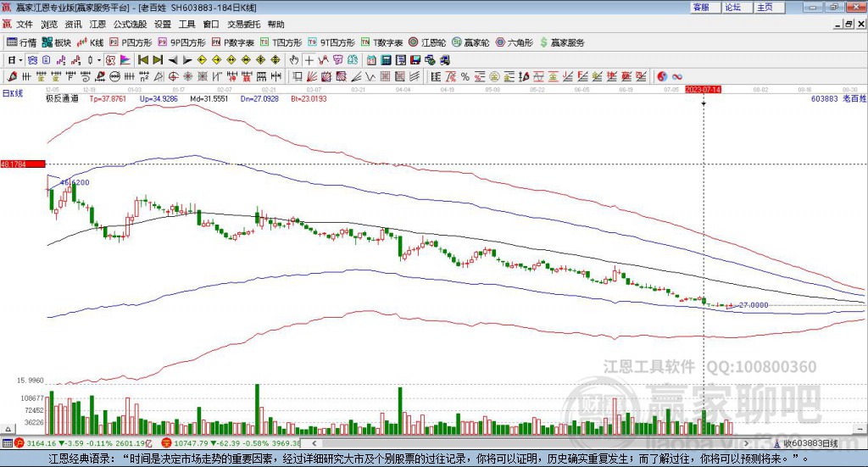The height and width of the screenshot is (467, 868).
Task: Open the 窗口 menu
Action: pyautogui.click(x=211, y=25)
